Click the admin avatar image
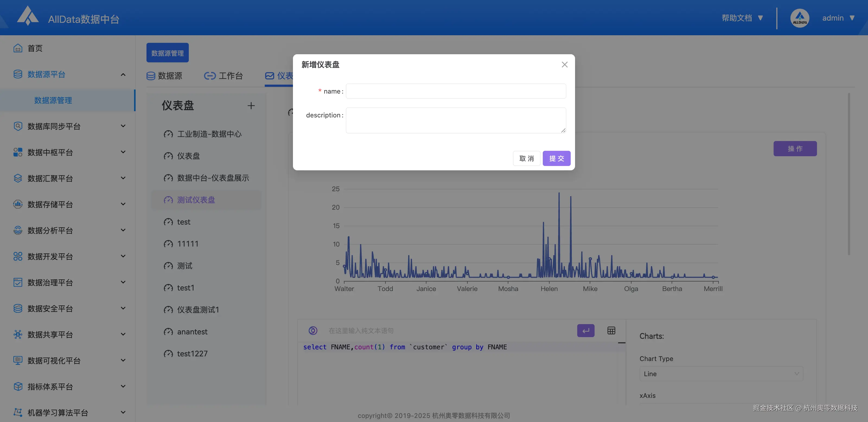Screen dimensions: 868x422 tap(800, 18)
